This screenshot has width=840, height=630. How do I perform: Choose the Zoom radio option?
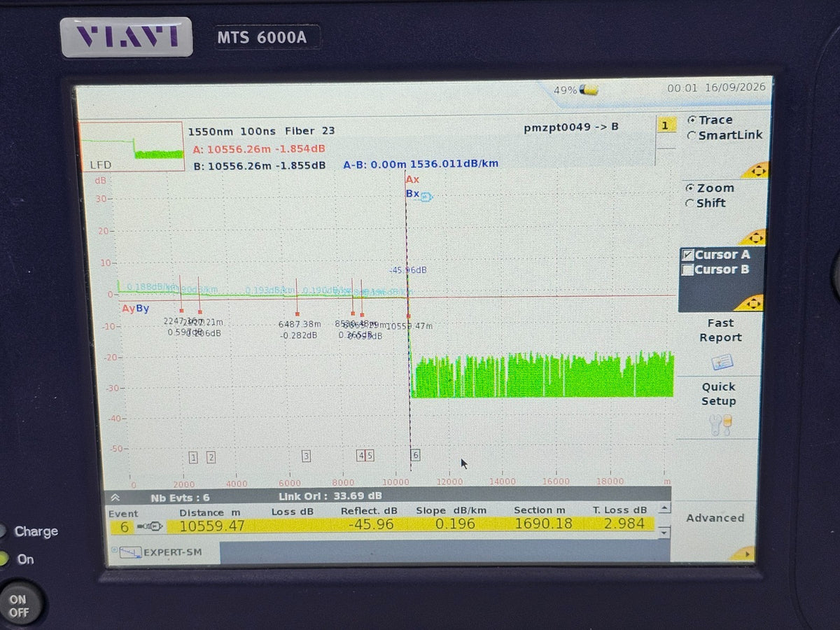690,188
